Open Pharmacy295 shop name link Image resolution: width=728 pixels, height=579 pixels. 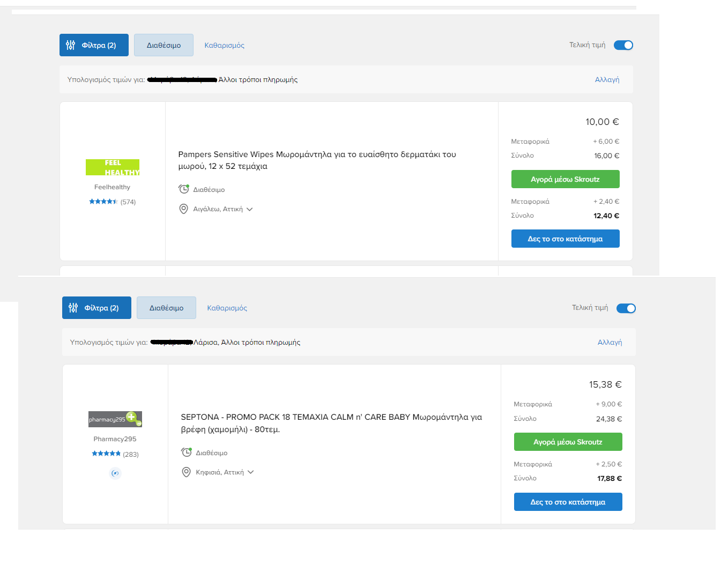point(115,439)
